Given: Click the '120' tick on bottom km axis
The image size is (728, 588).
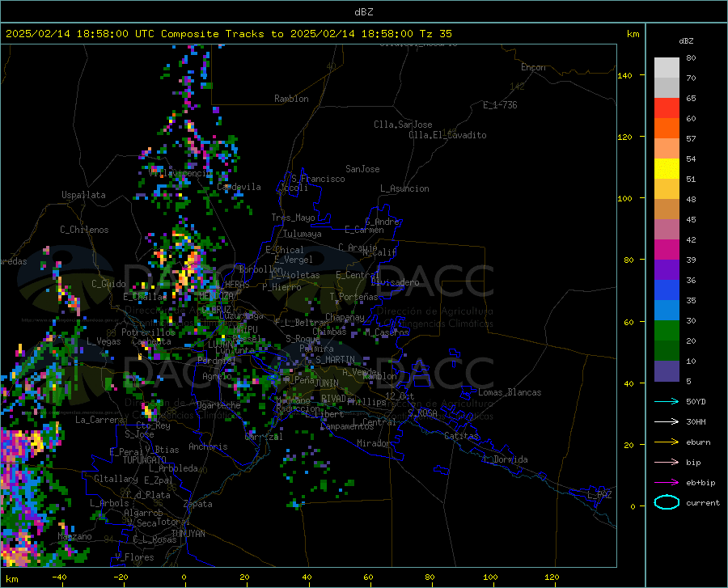Looking at the screenshot, I should pos(552,577).
